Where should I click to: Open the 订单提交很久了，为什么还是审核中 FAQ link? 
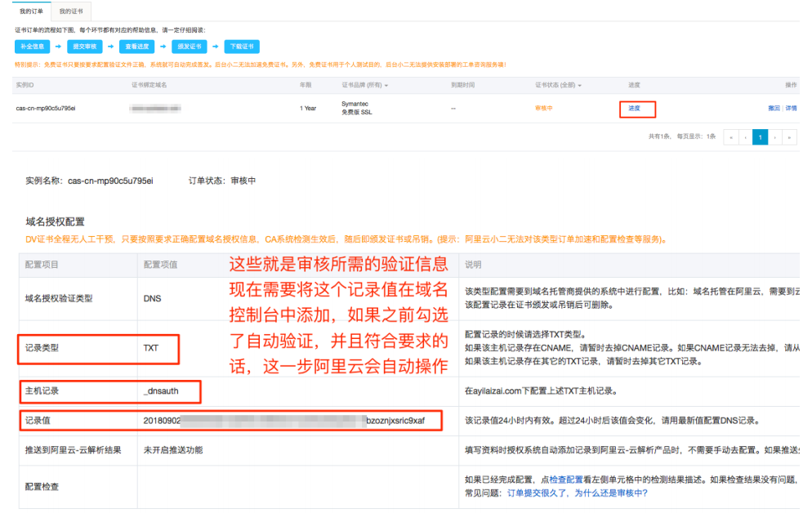578,493
